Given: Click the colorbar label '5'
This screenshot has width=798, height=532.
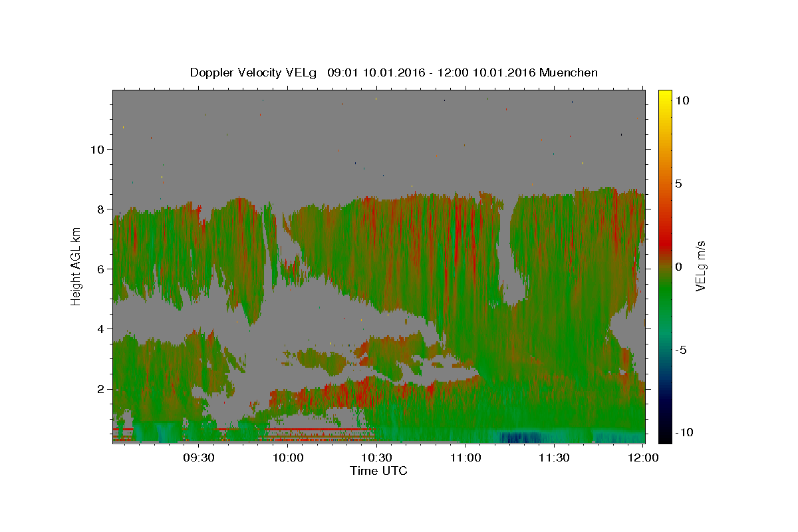Looking at the screenshot, I should (x=679, y=184).
